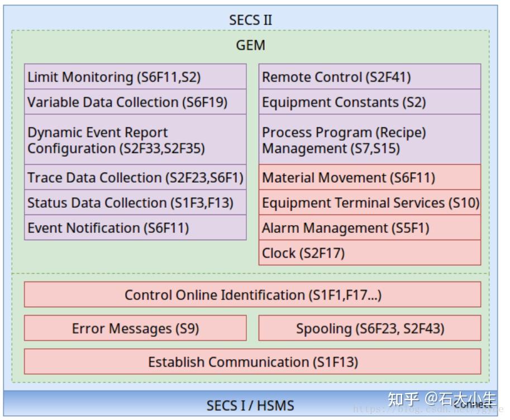
Task: Click the Error Messages (S9) box
Action: (135, 328)
